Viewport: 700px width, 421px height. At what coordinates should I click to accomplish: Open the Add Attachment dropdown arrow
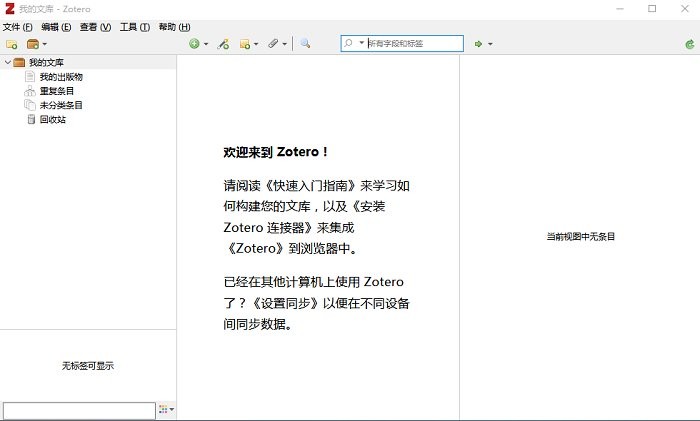click(284, 44)
